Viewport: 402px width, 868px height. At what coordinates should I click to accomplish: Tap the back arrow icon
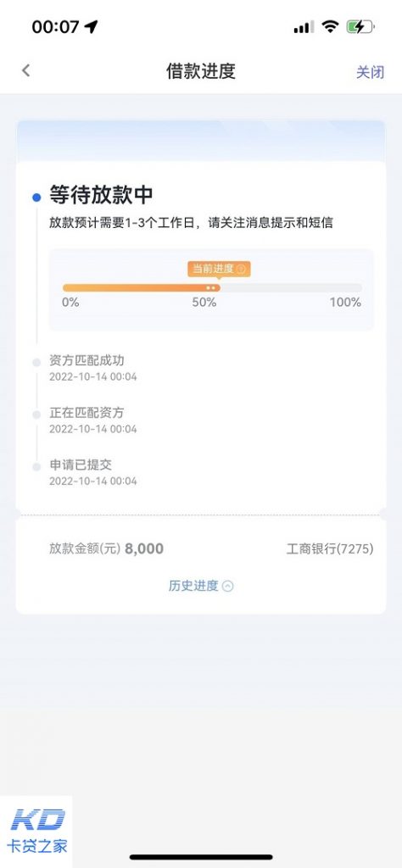[x=25, y=71]
